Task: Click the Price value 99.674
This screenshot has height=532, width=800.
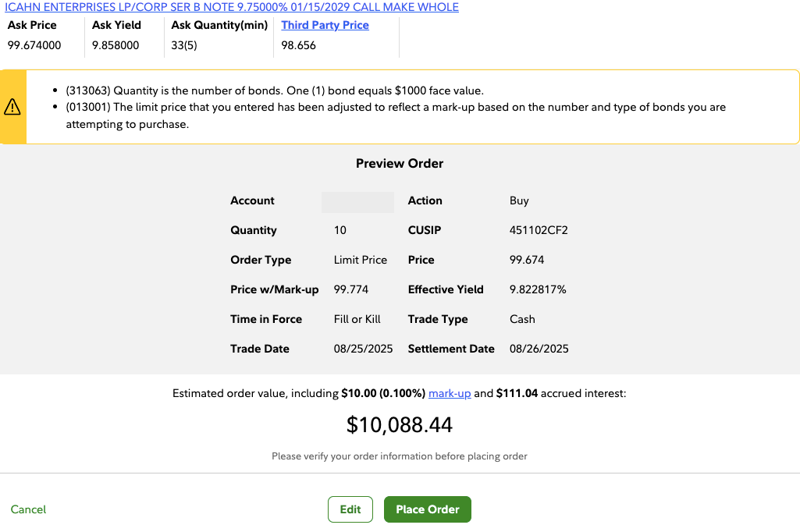Action: click(x=527, y=260)
